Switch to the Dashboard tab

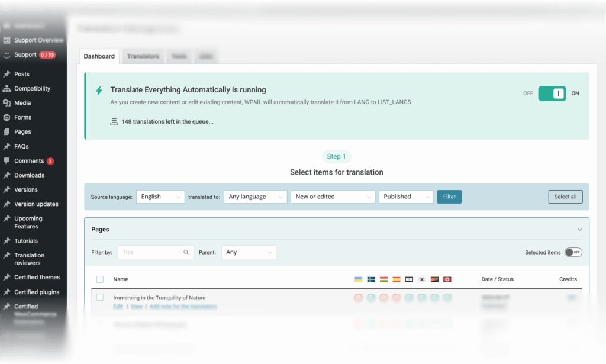(99, 56)
